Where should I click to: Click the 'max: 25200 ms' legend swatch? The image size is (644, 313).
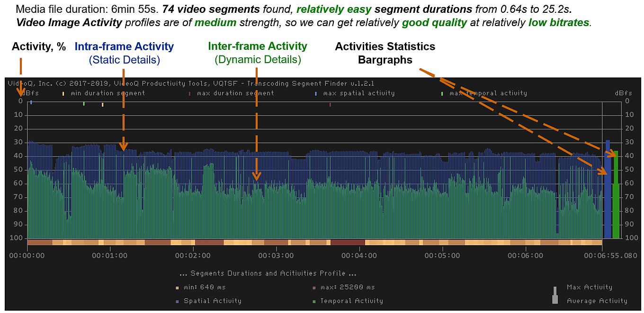314,287
